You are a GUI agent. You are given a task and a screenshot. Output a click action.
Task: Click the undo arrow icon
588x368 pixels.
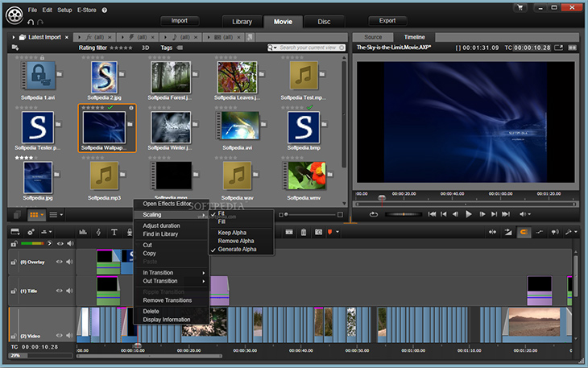click(x=30, y=22)
